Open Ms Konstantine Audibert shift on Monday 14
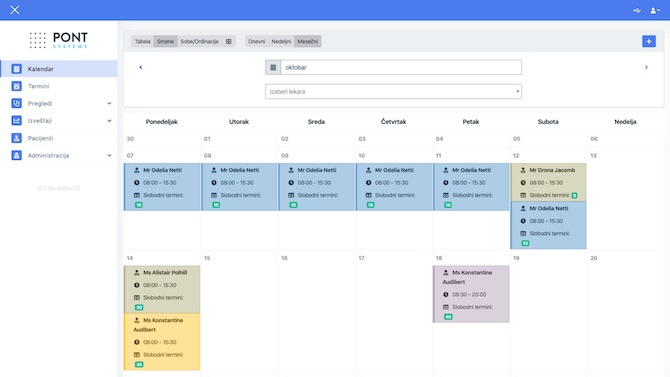The image size is (670, 377). pos(162,342)
